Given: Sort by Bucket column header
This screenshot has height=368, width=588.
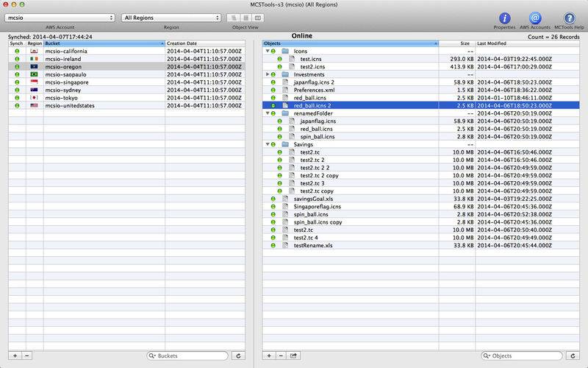Looking at the screenshot, I should tap(104, 43).
